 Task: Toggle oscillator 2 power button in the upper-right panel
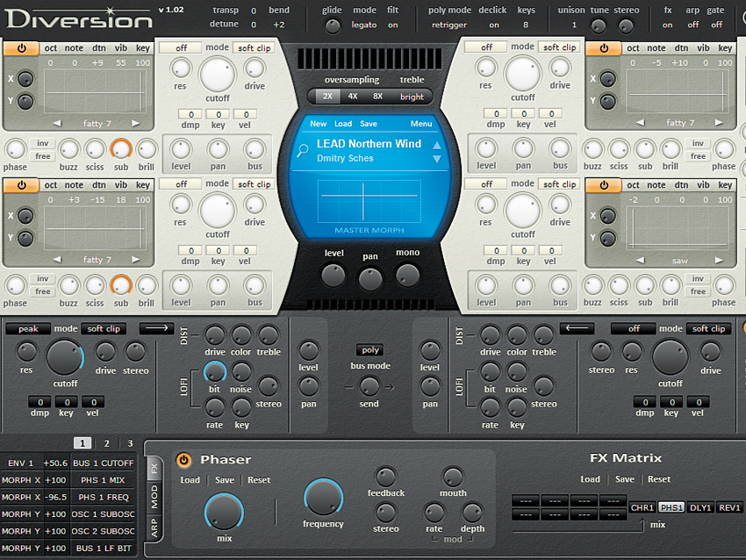[604, 48]
